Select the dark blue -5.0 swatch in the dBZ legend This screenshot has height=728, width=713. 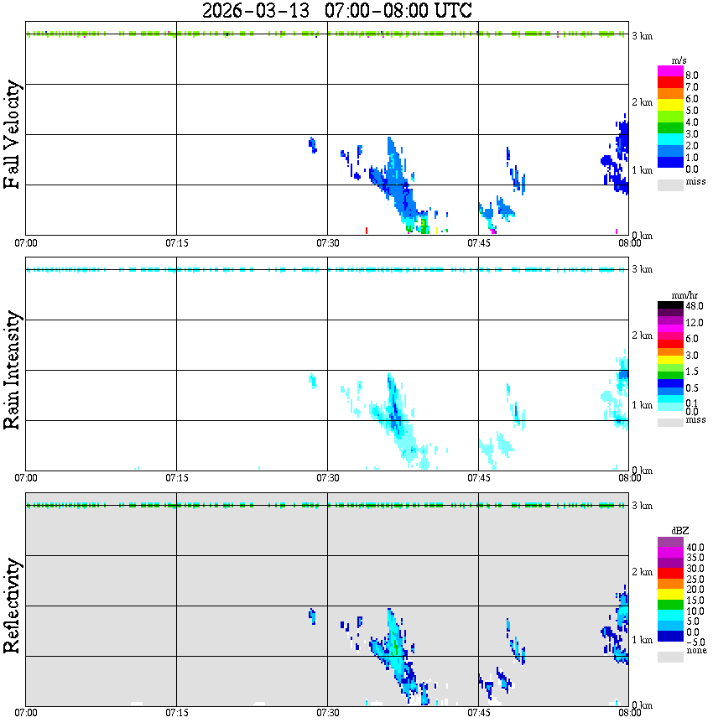(670, 636)
